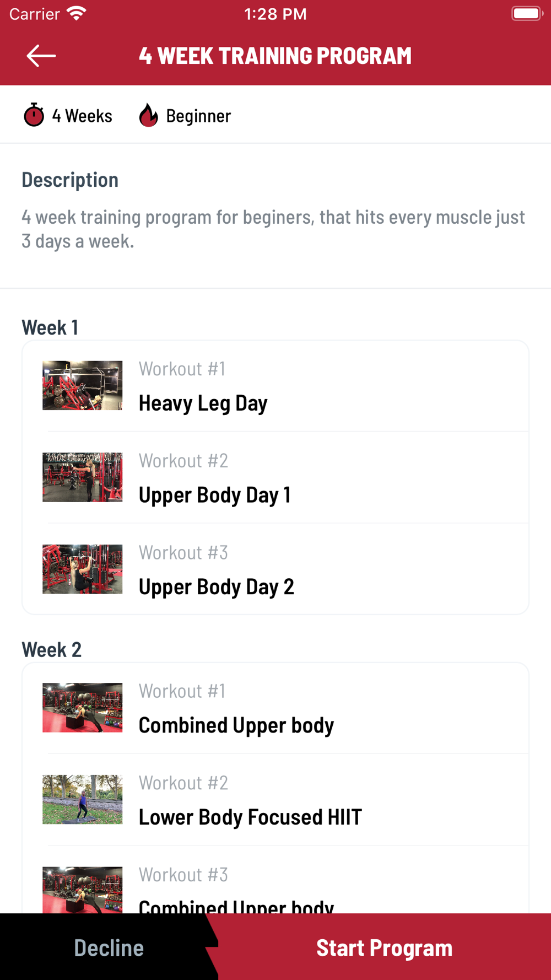
Task: Tap the Week 2 section heading
Action: pyautogui.click(x=51, y=649)
